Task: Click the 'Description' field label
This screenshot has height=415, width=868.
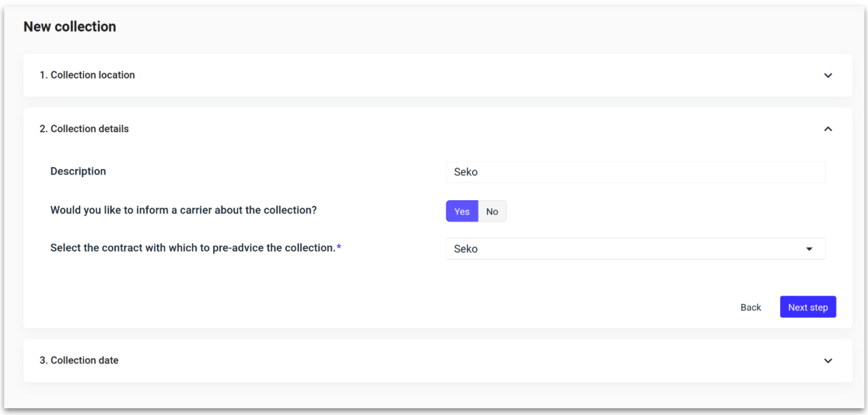Action: [x=78, y=171]
